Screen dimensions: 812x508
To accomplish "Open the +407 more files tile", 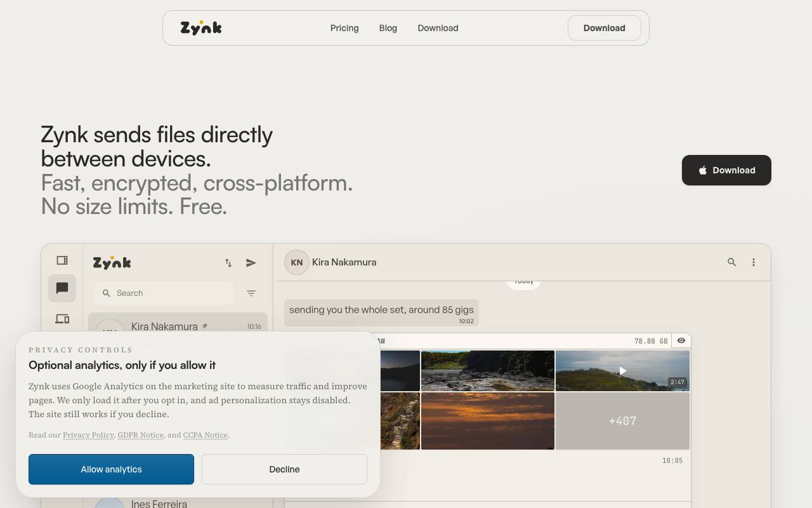I will click(x=622, y=421).
